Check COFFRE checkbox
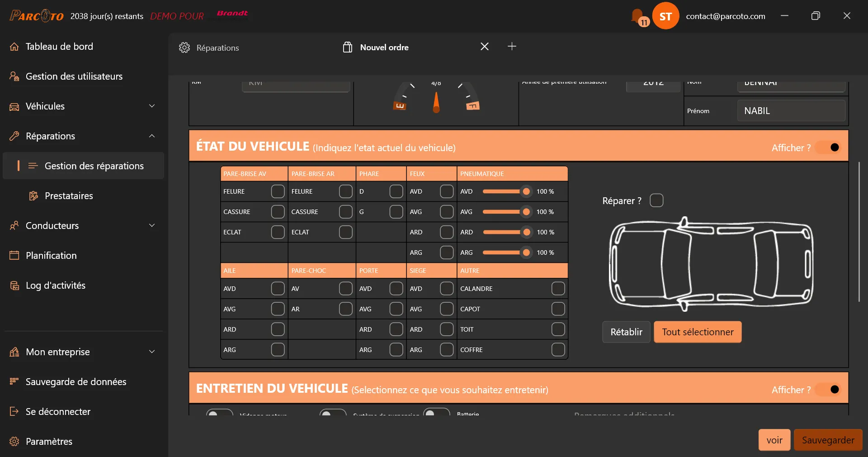The height and width of the screenshot is (457, 868). 558,350
